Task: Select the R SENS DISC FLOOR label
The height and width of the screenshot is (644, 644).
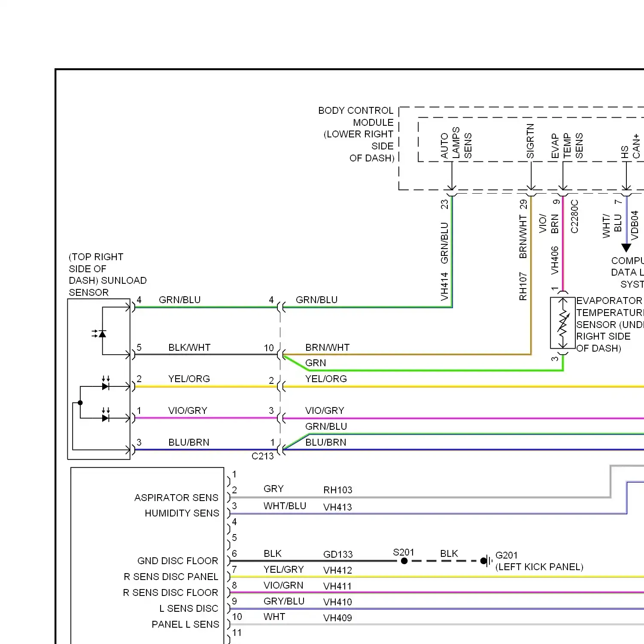Action: click(x=170, y=592)
